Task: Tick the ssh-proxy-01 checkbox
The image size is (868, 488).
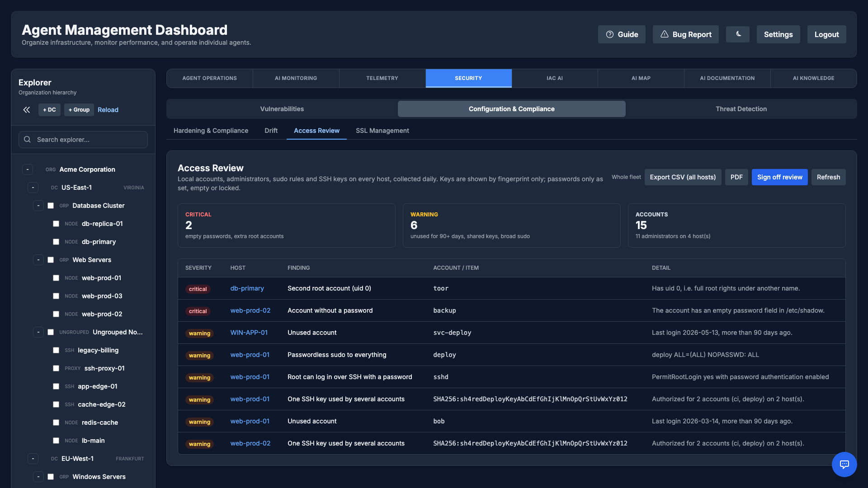Action: pyautogui.click(x=56, y=368)
